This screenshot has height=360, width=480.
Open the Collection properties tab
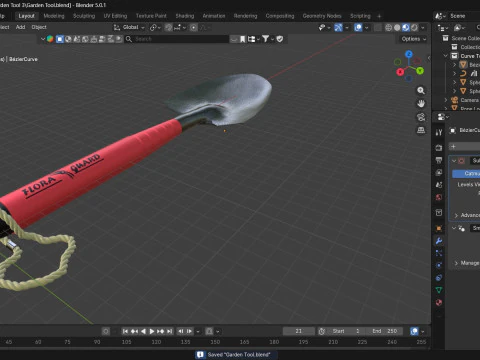pos(439,213)
